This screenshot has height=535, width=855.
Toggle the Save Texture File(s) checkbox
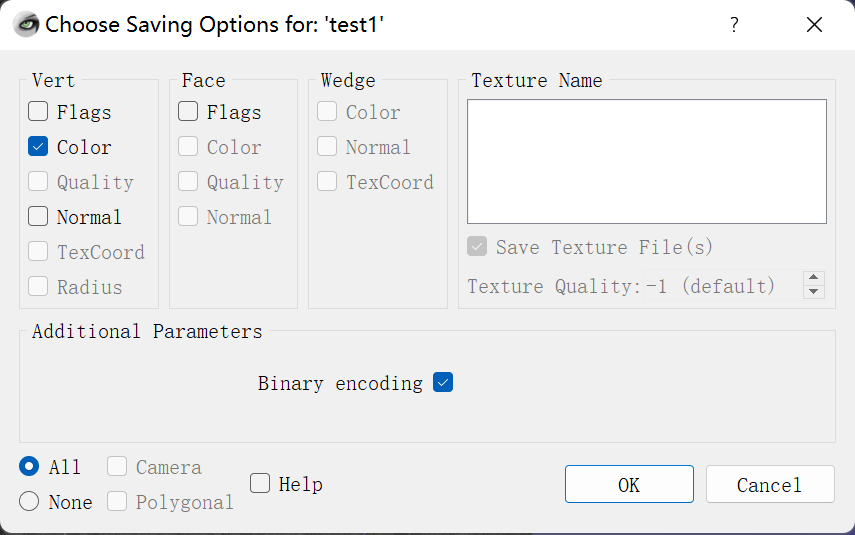coord(478,247)
